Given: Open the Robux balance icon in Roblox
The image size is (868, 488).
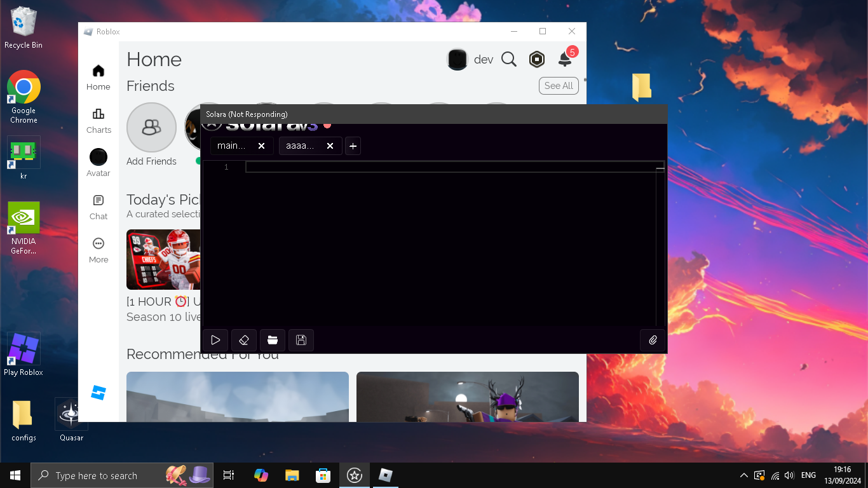Looking at the screenshot, I should point(537,60).
